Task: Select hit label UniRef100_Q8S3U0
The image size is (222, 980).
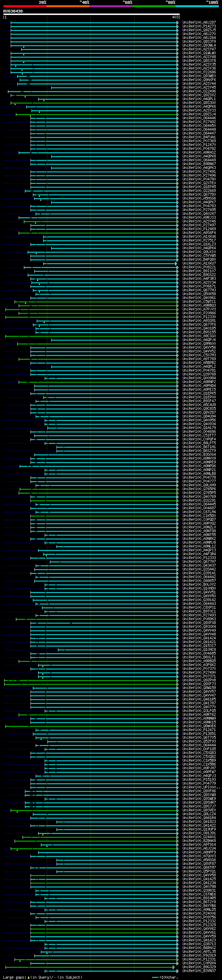Action: pyautogui.click(x=199, y=103)
